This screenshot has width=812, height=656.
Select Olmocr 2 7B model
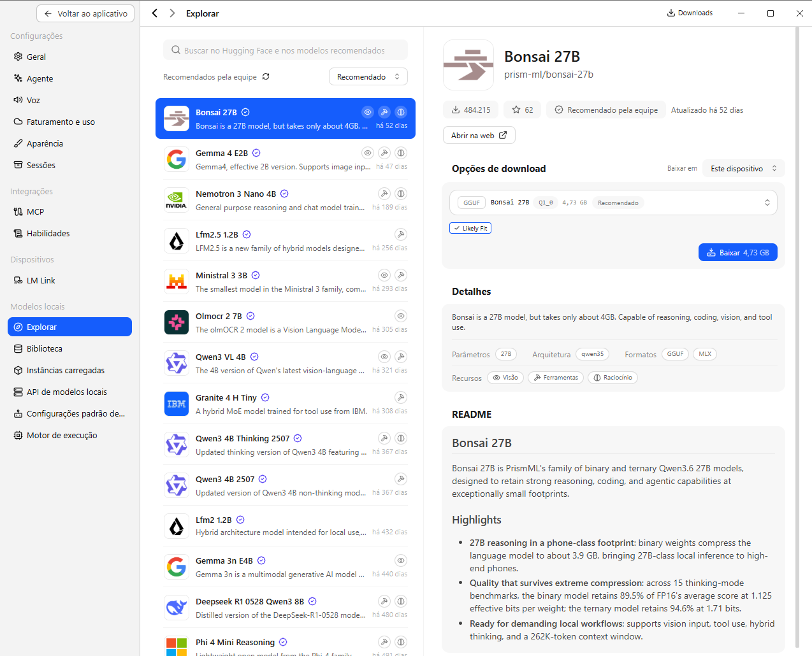(286, 322)
